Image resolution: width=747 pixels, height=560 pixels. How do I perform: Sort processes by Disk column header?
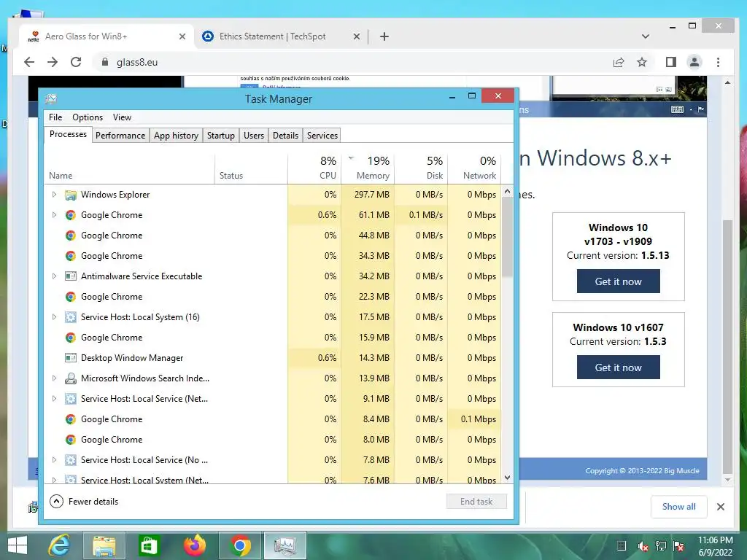(x=421, y=168)
